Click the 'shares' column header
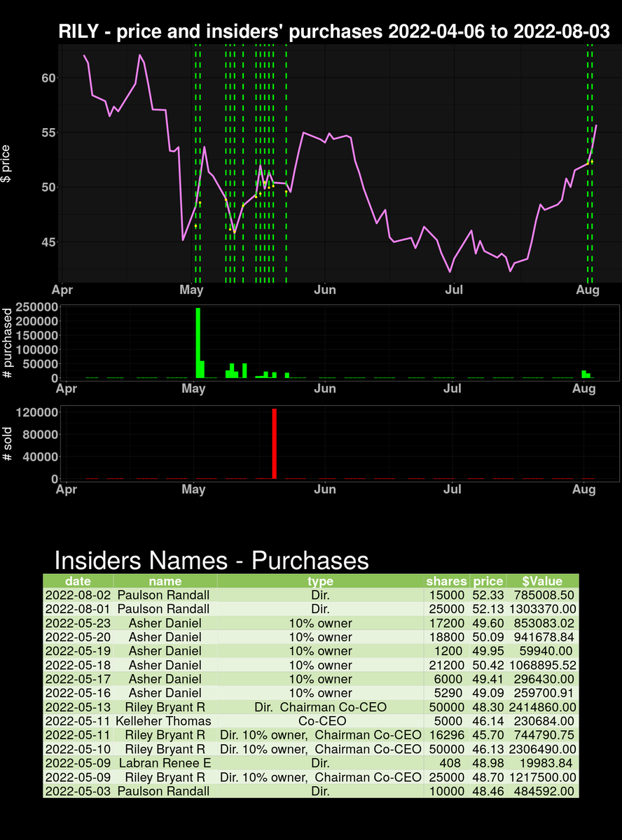 (446, 581)
